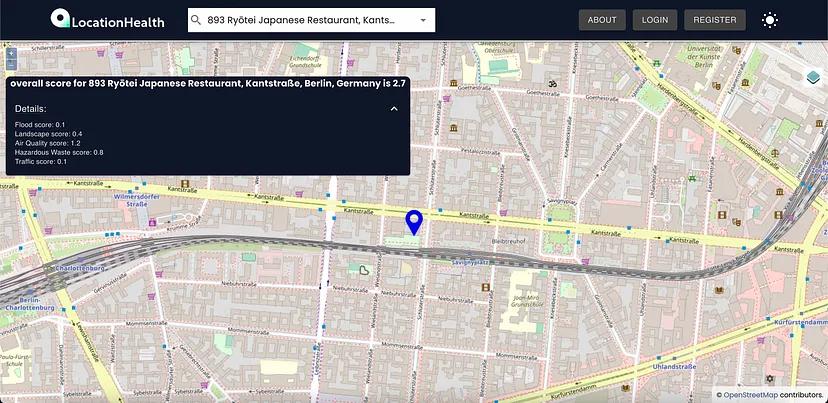Image resolution: width=828 pixels, height=403 pixels.
Task: Zoom out the map with minus button
Action: 12,64
